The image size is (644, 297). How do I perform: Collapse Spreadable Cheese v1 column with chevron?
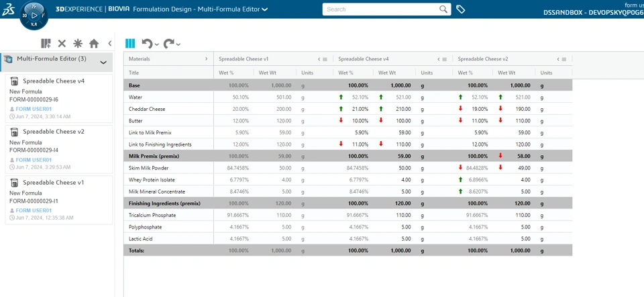(319, 59)
